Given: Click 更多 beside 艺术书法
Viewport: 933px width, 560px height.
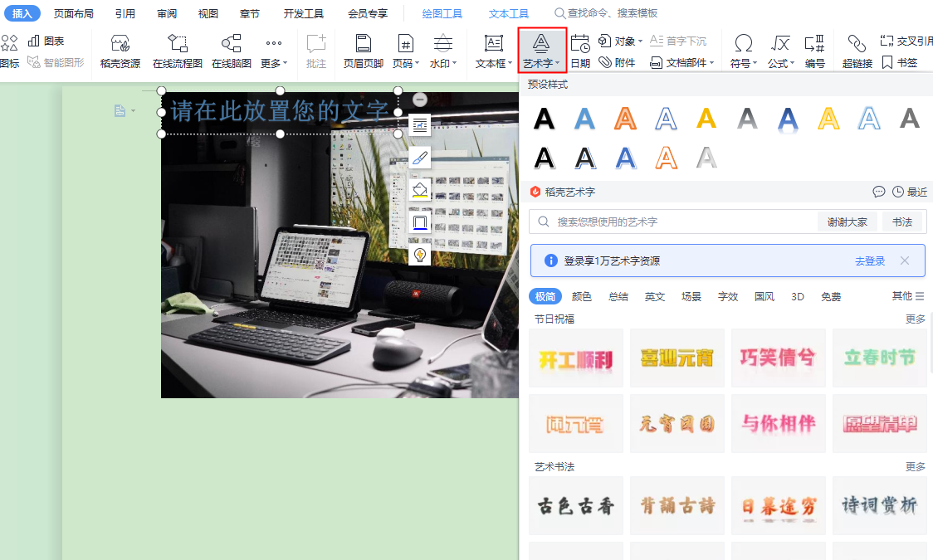Looking at the screenshot, I should pos(915,466).
